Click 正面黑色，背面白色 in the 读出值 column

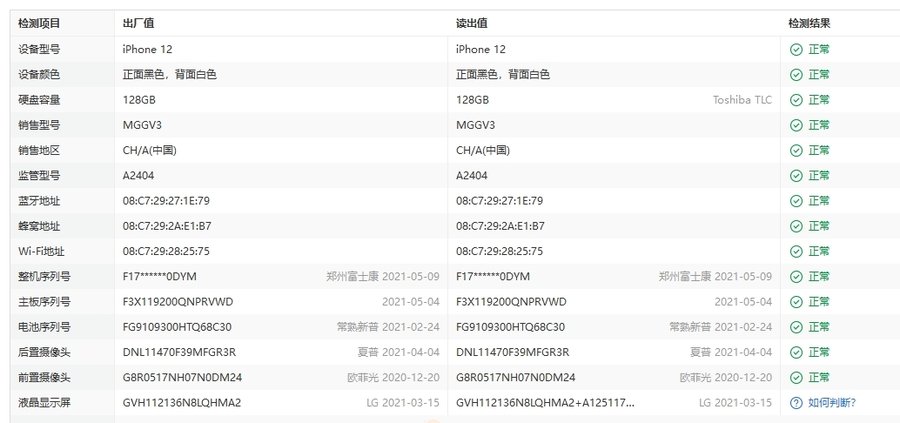pos(503,75)
